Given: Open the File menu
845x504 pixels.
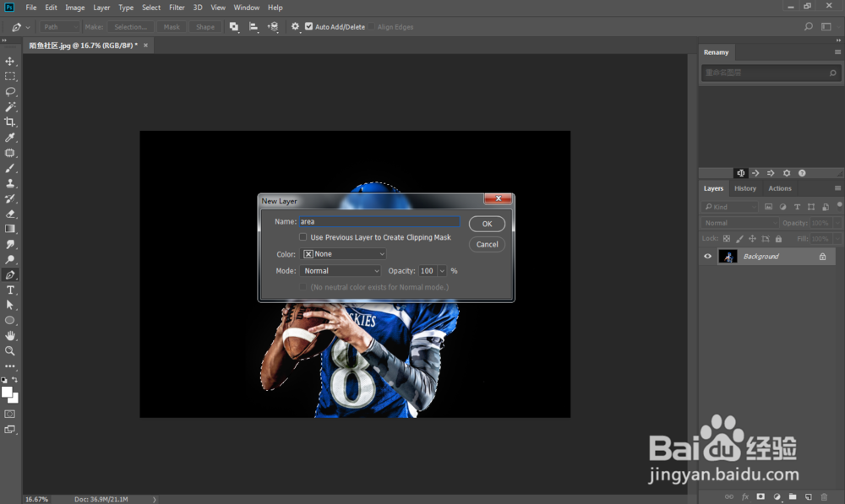Looking at the screenshot, I should pyautogui.click(x=31, y=8).
